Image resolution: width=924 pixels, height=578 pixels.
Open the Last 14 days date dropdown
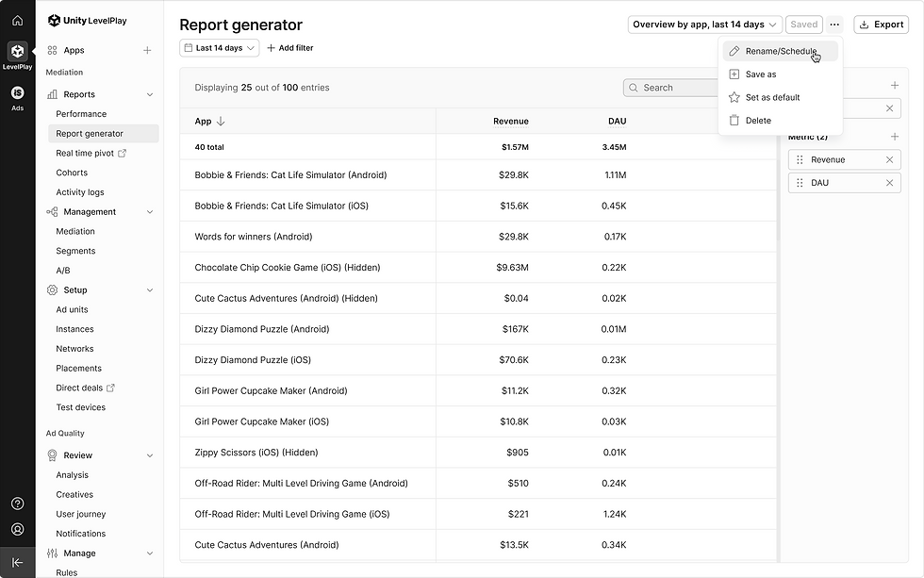[x=219, y=48]
